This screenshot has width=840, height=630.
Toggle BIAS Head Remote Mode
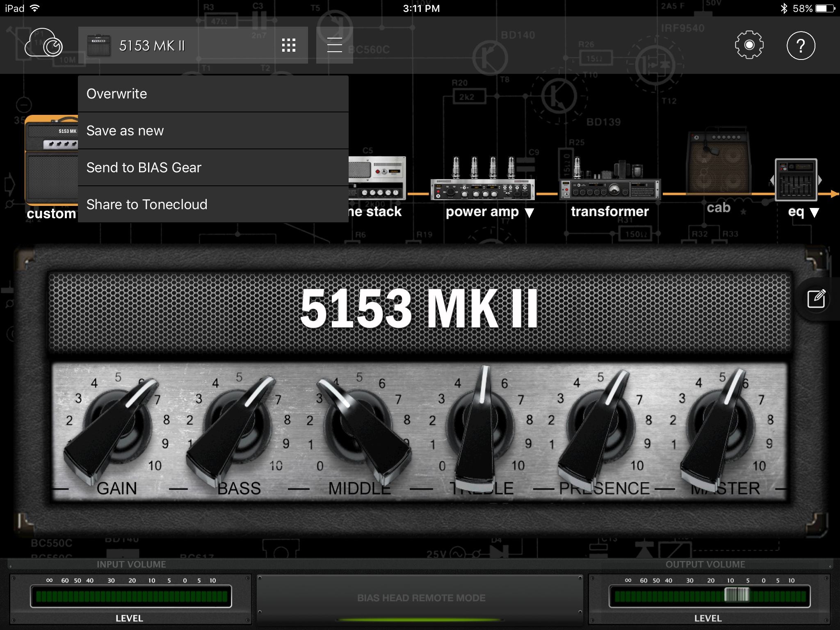421,598
